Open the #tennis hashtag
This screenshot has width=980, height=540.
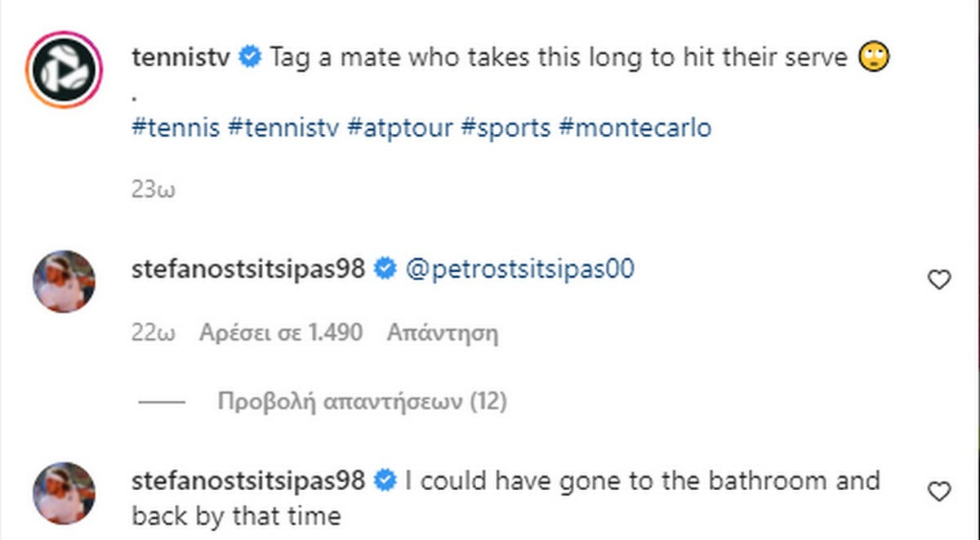[176, 128]
